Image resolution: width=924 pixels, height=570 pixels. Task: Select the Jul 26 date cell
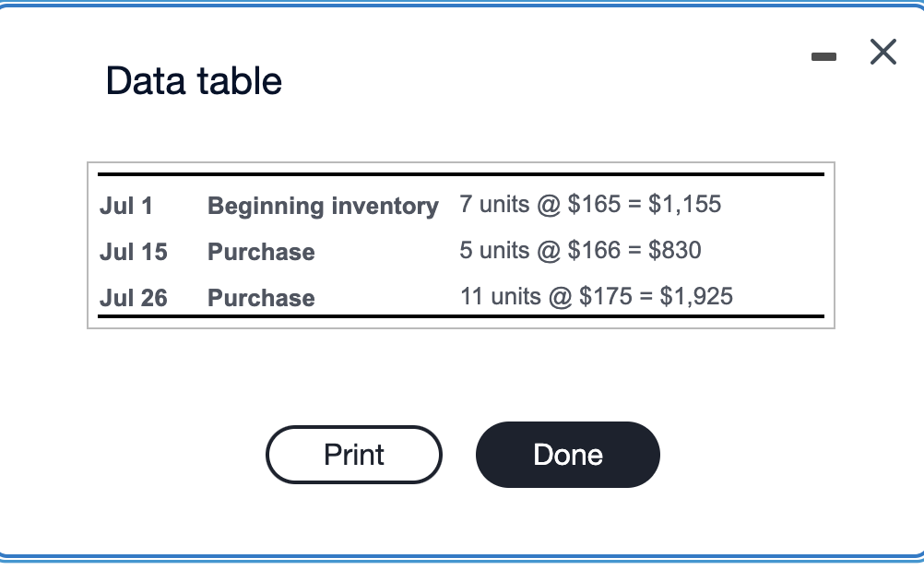(x=133, y=298)
